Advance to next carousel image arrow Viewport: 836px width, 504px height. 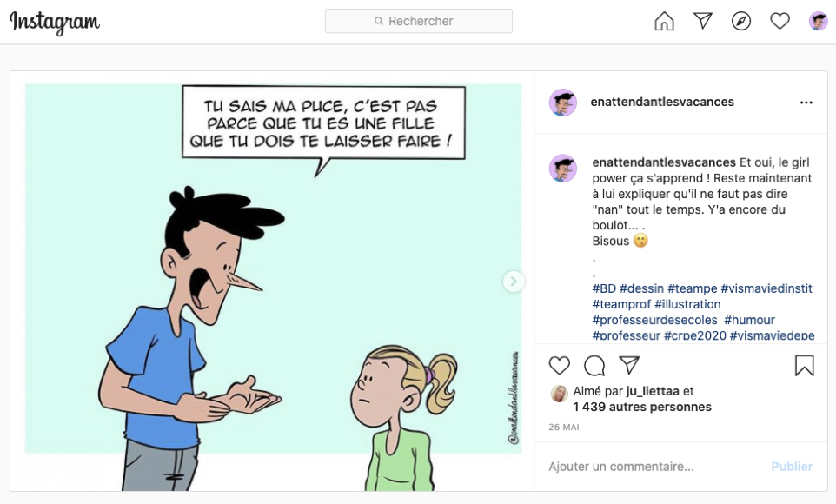pos(514,281)
